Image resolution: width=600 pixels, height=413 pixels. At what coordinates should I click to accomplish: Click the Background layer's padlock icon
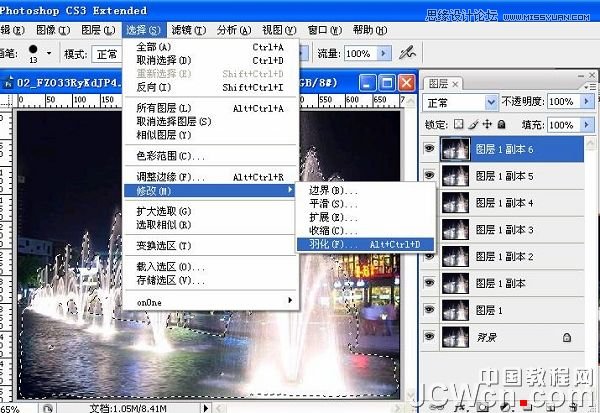coord(567,337)
